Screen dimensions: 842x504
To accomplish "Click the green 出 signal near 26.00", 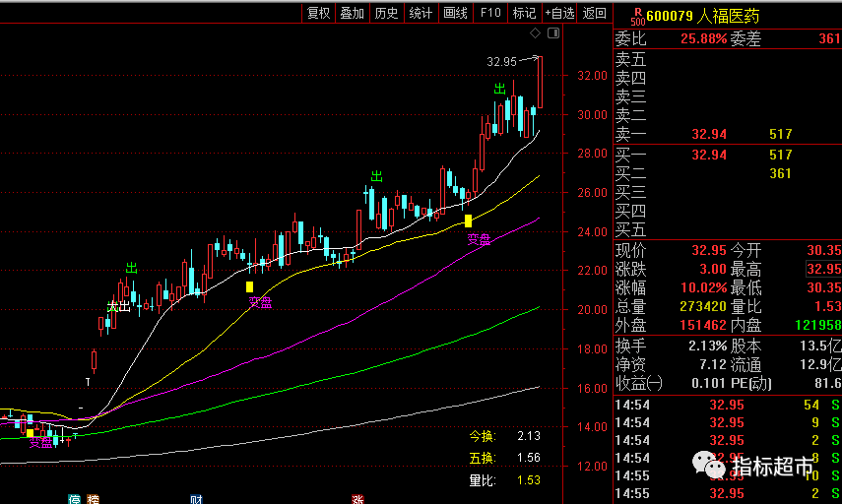I will click(x=377, y=176).
